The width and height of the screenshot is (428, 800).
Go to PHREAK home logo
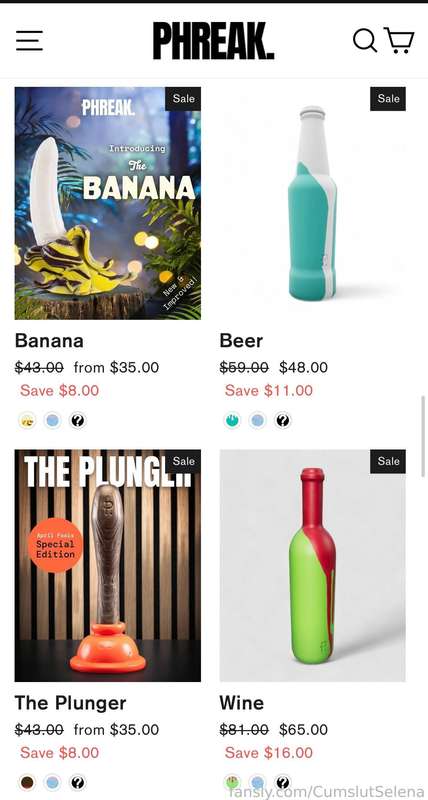coord(214,41)
